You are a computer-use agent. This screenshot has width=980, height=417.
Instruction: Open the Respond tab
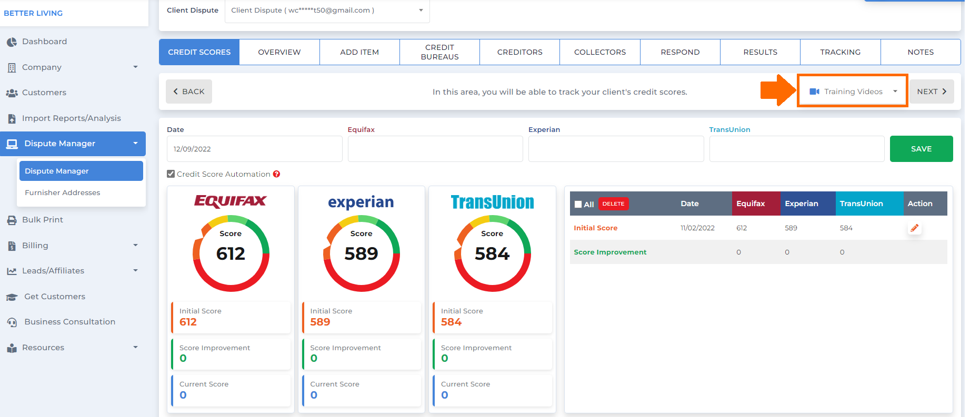coord(680,52)
